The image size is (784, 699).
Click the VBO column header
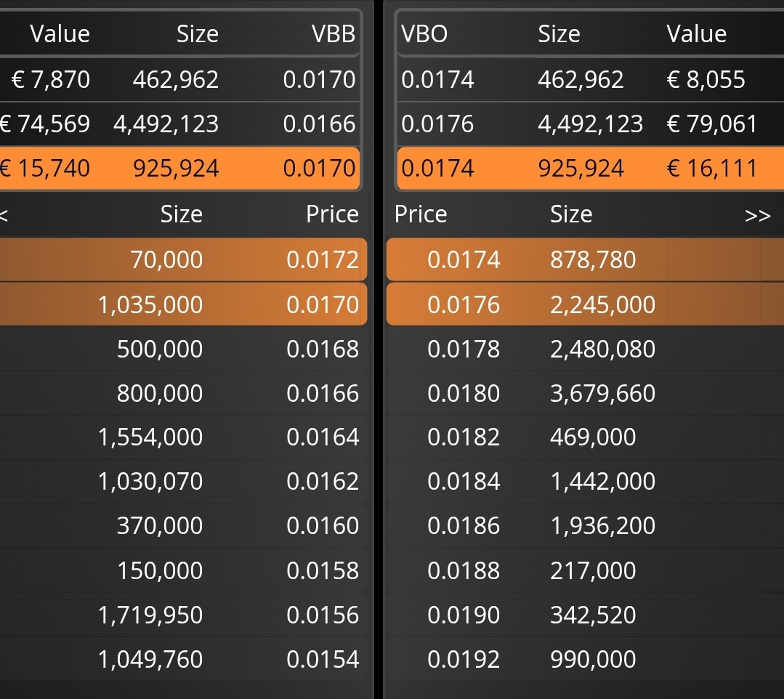pos(424,34)
